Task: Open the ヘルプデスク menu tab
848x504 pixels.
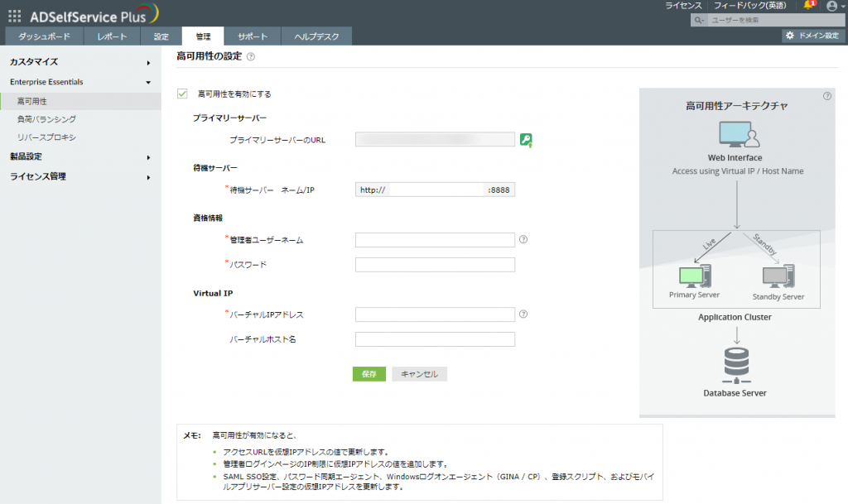Action: (315, 36)
